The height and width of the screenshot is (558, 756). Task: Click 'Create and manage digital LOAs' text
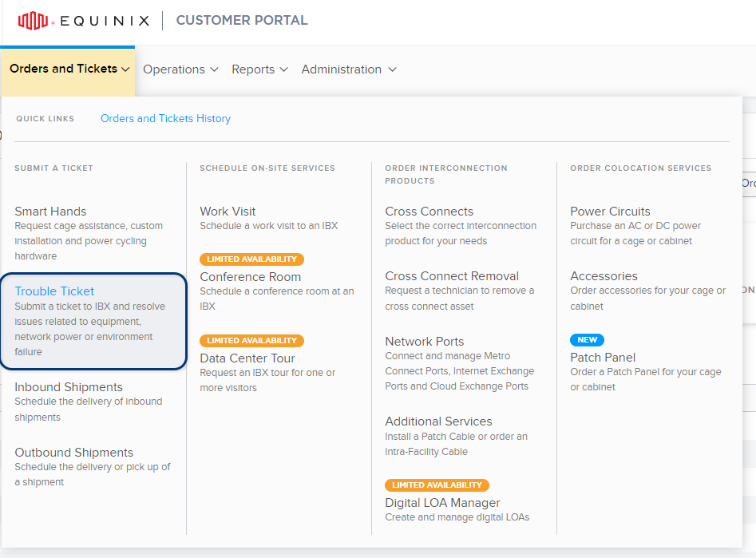pos(457,517)
